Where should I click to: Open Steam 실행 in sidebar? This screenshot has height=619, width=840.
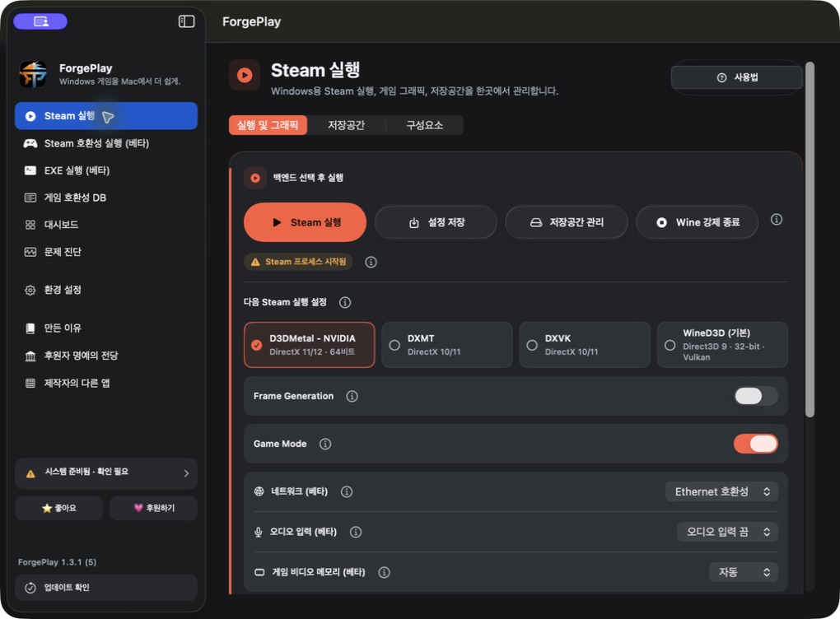click(106, 116)
